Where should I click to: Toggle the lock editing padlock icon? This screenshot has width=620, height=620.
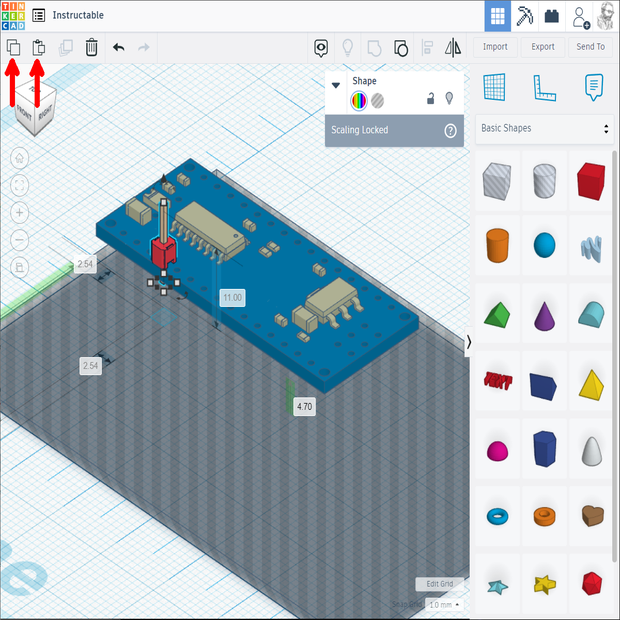pyautogui.click(x=431, y=98)
